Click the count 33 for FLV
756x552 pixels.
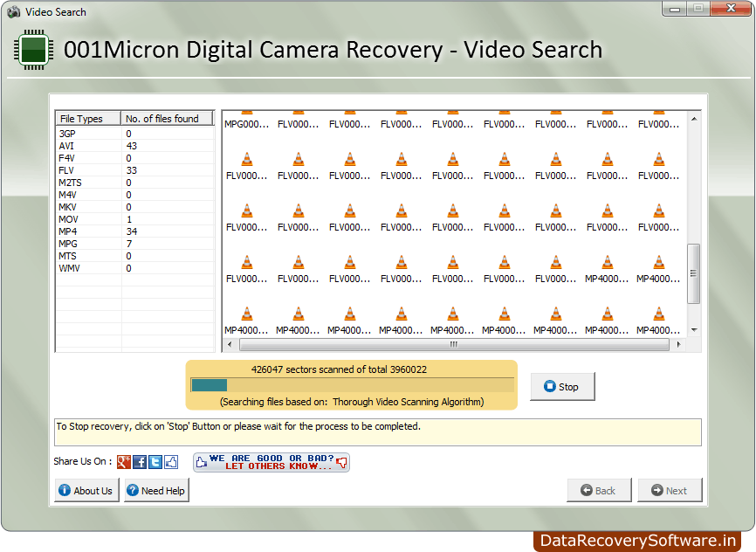point(132,170)
